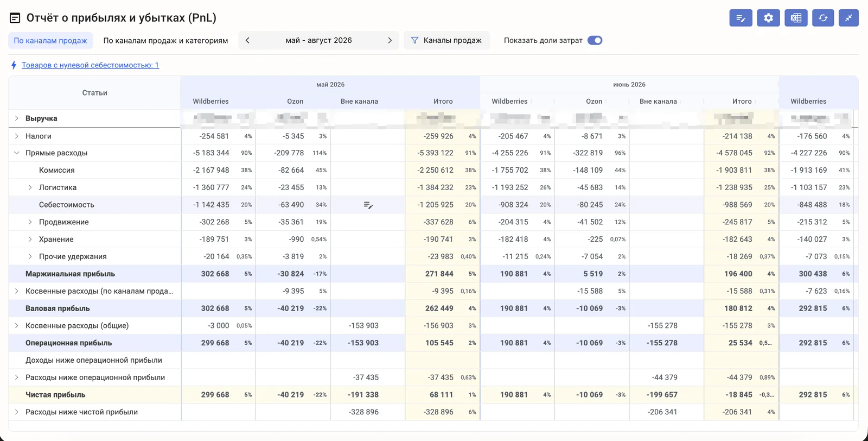Open Товаров с нулевой себестоимостью link
This screenshot has width=868, height=441.
point(90,65)
